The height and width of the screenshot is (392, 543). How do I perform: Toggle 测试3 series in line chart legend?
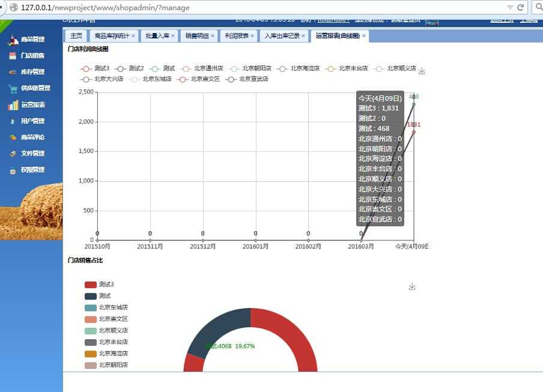95,68
